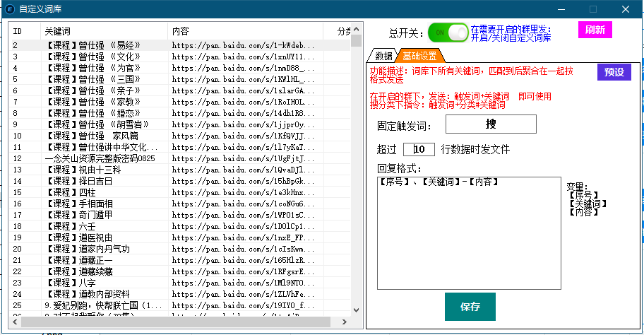Select row 【课程】曾仕强《婚恋》
The width and height of the screenshot is (644, 335).
click(x=180, y=113)
